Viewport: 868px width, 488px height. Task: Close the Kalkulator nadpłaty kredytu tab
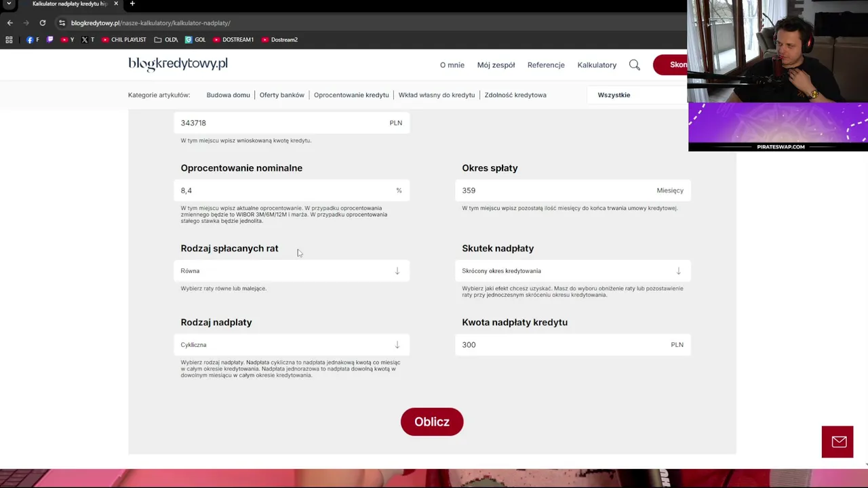point(116,4)
